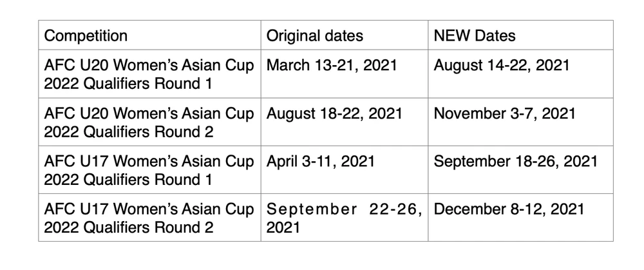Click the "Competition" column header cell

point(86,35)
